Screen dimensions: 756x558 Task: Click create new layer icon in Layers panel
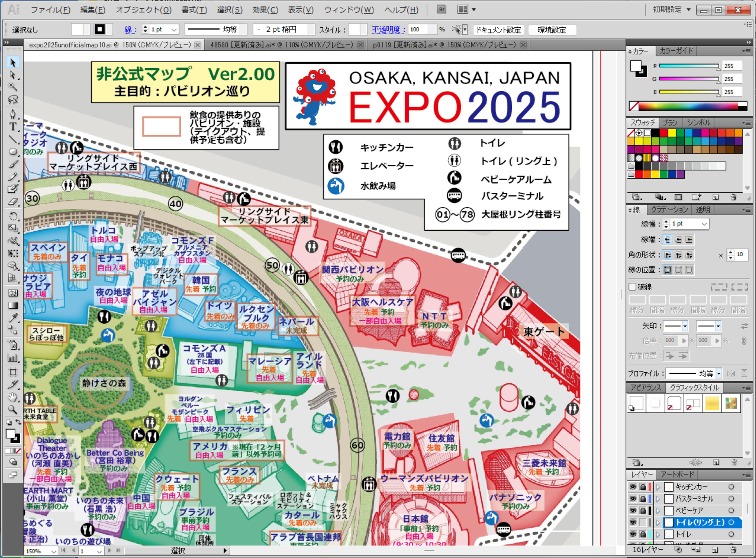pos(715,550)
